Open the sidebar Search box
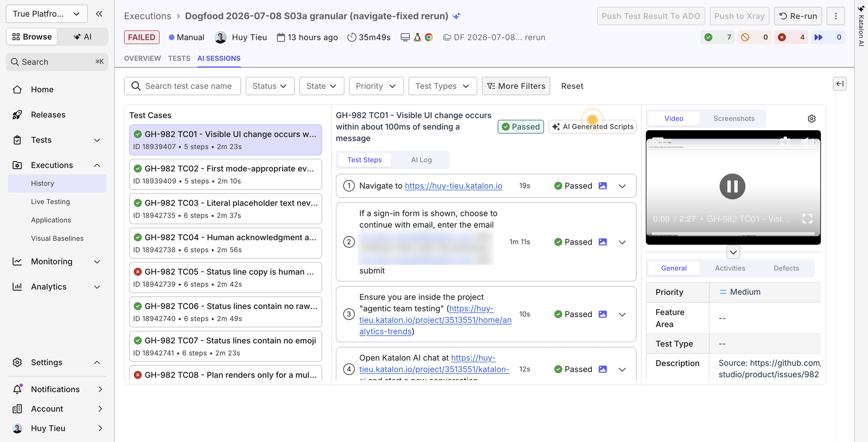The width and height of the screenshot is (868, 442). point(57,62)
